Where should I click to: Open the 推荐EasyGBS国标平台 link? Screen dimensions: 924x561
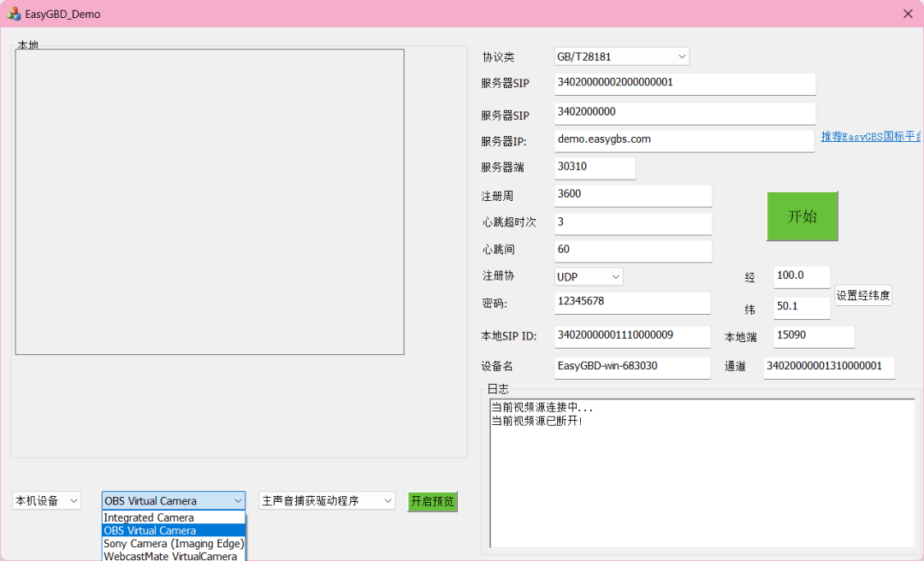(871, 137)
